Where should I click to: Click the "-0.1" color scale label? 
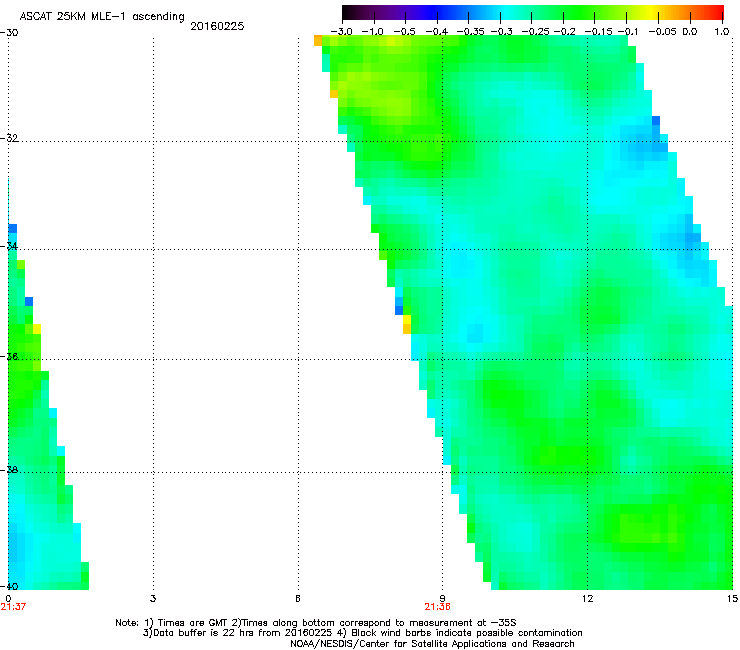(x=628, y=32)
